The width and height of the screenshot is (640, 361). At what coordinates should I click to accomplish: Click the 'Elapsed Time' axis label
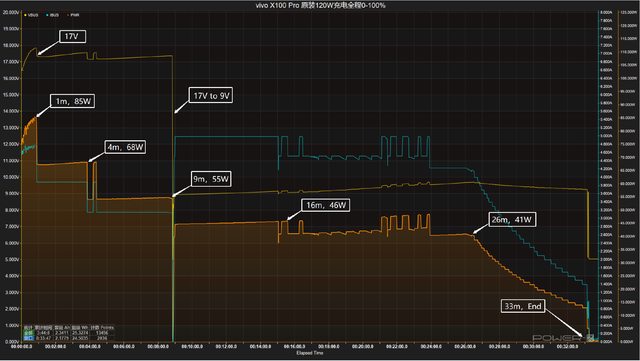point(310,353)
